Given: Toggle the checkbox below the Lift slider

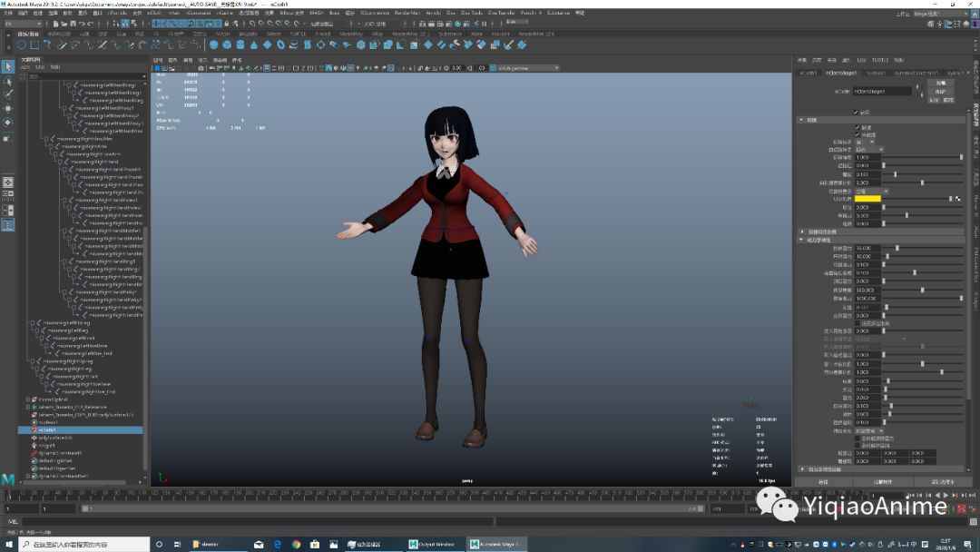Looking at the screenshot, I should tap(857, 323).
